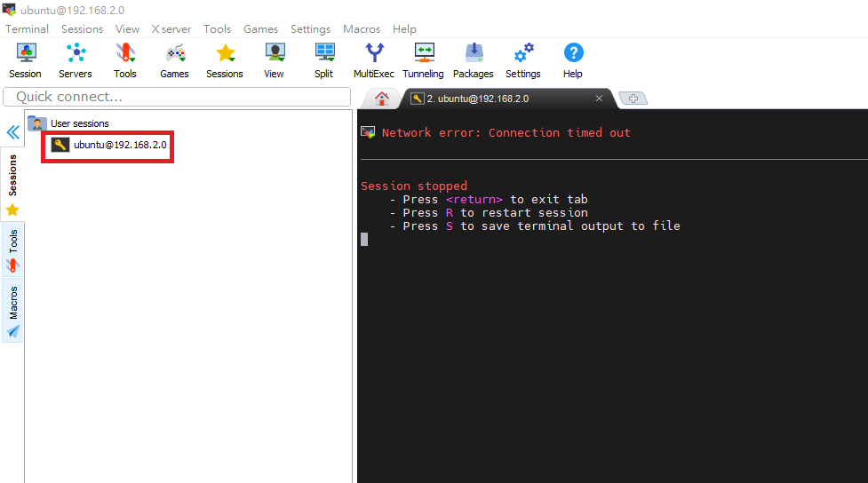The height and width of the screenshot is (483, 868).
Task: Open the Macros menu
Action: [362, 29]
